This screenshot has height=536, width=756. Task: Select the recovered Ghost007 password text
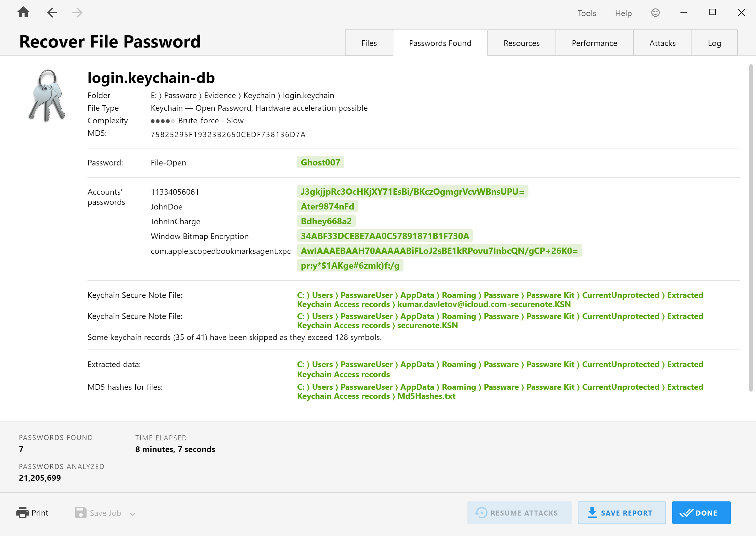coord(320,162)
